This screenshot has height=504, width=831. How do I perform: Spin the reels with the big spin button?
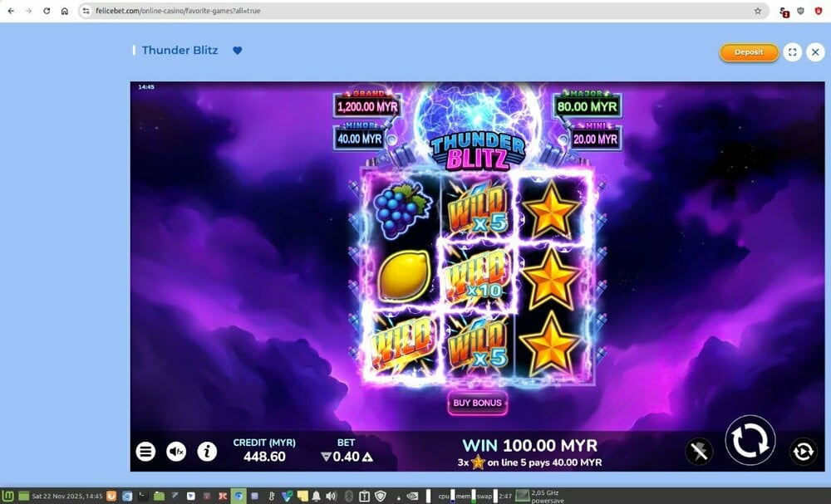click(750, 440)
